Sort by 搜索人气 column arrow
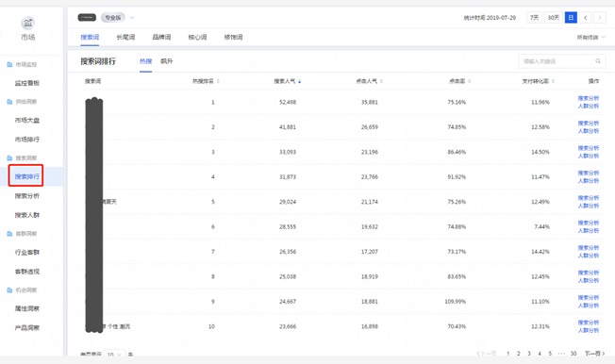615x364 pixels. [x=300, y=81]
